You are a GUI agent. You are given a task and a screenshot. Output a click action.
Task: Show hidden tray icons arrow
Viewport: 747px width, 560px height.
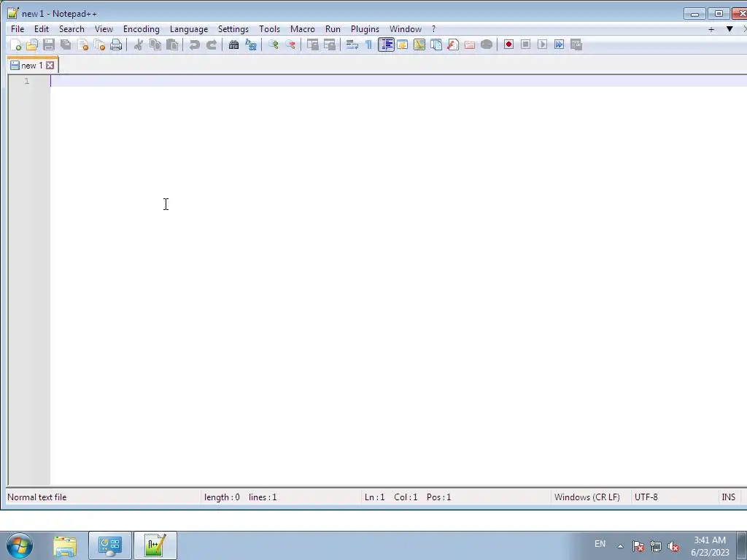coord(620,545)
